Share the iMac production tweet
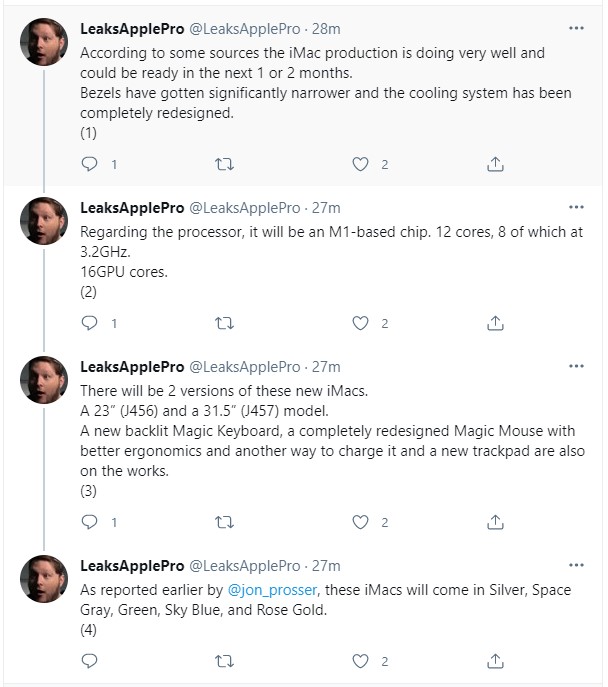Viewport: 608px width, 687px height. [495, 164]
